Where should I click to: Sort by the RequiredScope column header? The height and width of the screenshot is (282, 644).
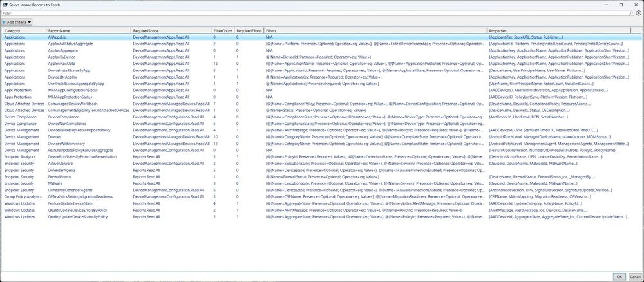pyautogui.click(x=171, y=31)
